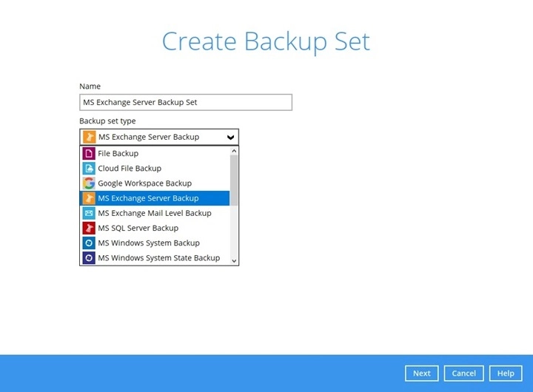Click the MS Windows System Backup icon
The image size is (533, 392).
click(89, 243)
